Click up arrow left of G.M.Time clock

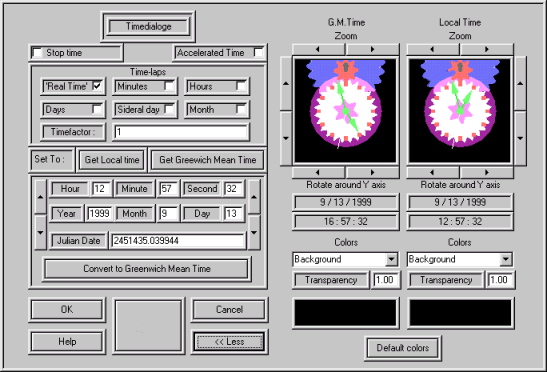point(286,83)
